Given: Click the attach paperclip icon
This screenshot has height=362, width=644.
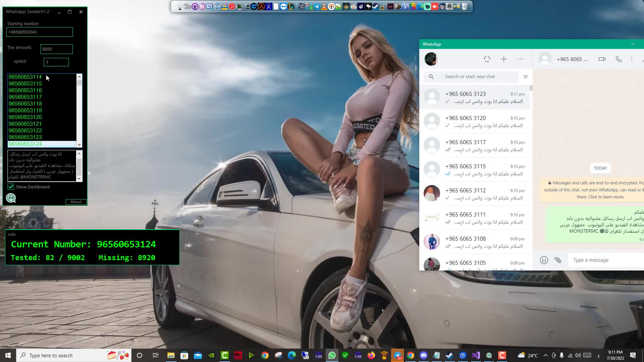Looking at the screenshot, I should click(x=558, y=260).
